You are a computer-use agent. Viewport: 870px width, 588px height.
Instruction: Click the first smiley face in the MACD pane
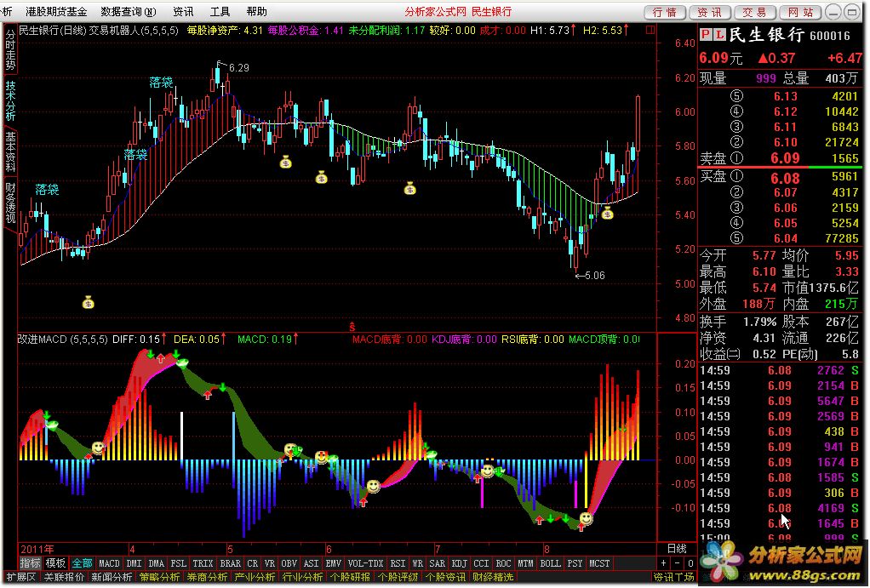[x=98, y=447]
